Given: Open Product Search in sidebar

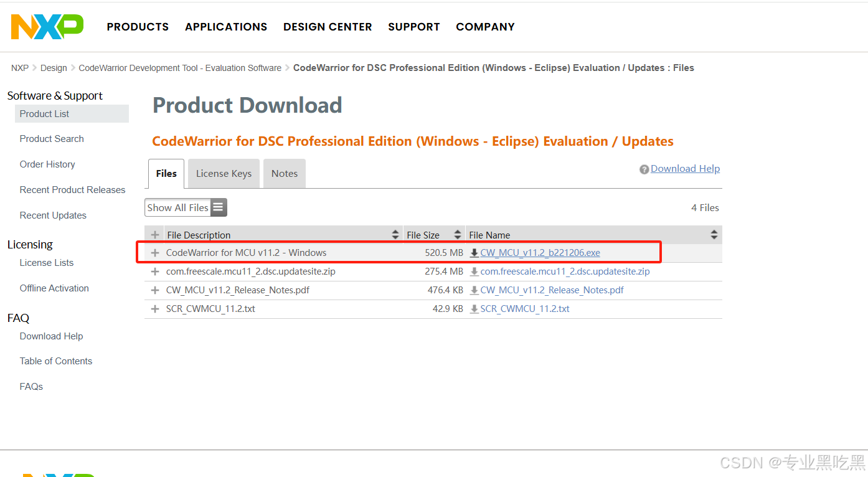Looking at the screenshot, I should pyautogui.click(x=52, y=139).
